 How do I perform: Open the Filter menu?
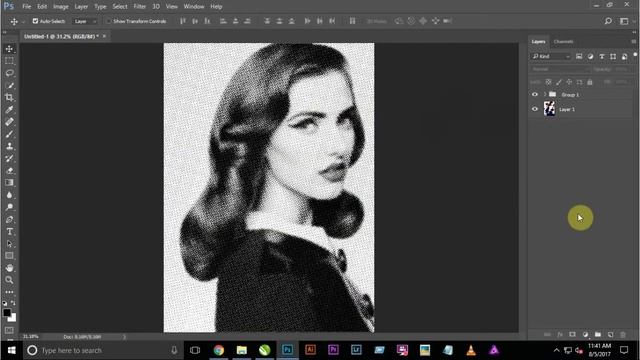140,7
